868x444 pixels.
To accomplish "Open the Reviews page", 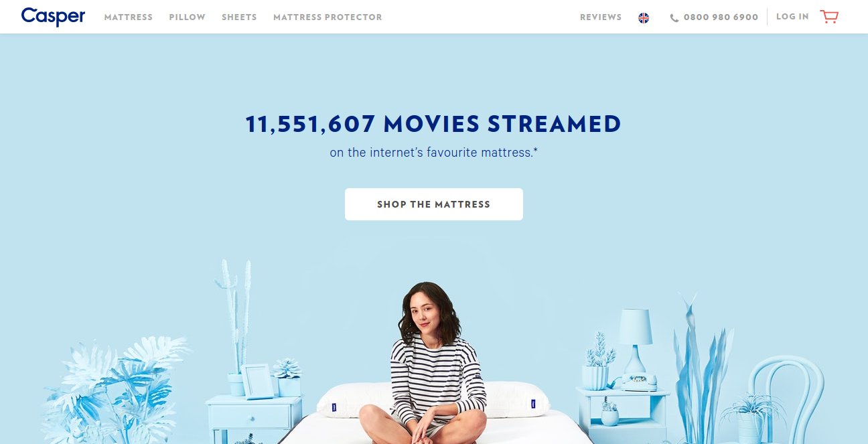I will coord(601,17).
